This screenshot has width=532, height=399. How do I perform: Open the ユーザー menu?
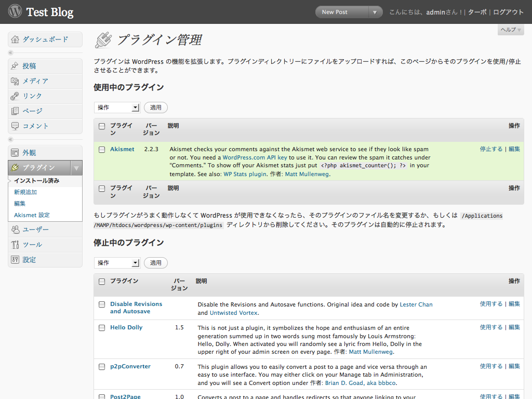click(x=36, y=230)
